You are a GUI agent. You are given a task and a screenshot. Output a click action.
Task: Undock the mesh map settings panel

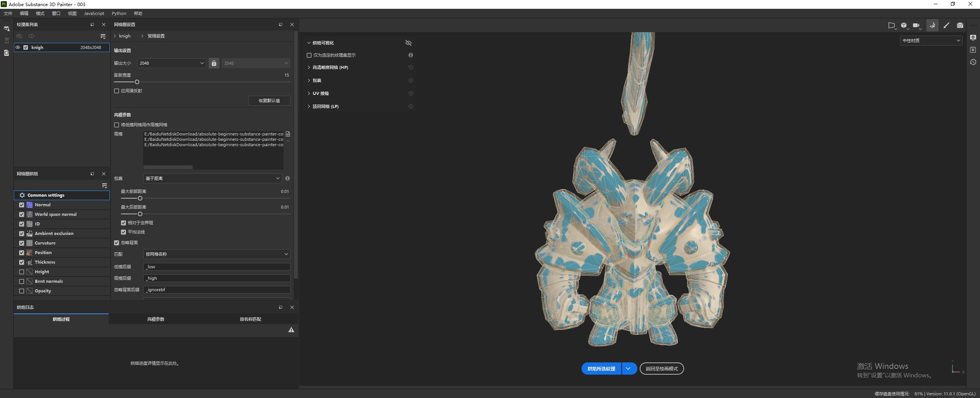pyautogui.click(x=281, y=24)
